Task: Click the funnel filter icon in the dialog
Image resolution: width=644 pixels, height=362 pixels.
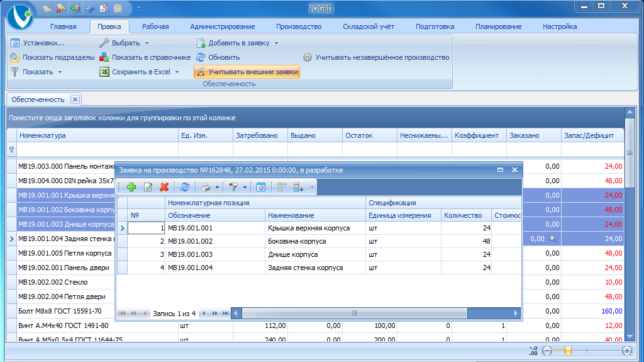Action: (x=233, y=187)
